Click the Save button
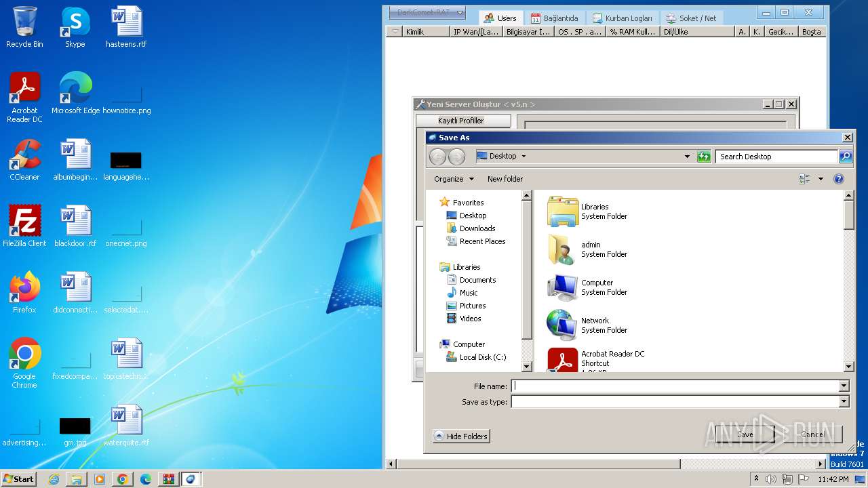Screen dimensions: 868x488 745,434
